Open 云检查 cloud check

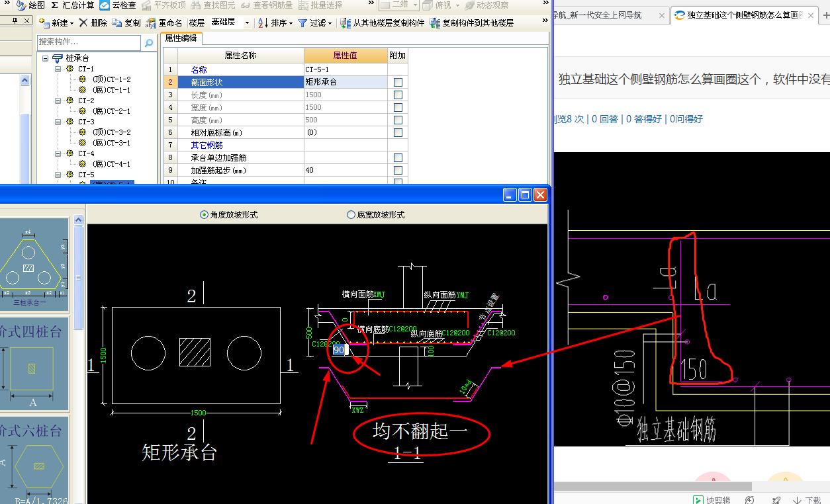(118, 5)
